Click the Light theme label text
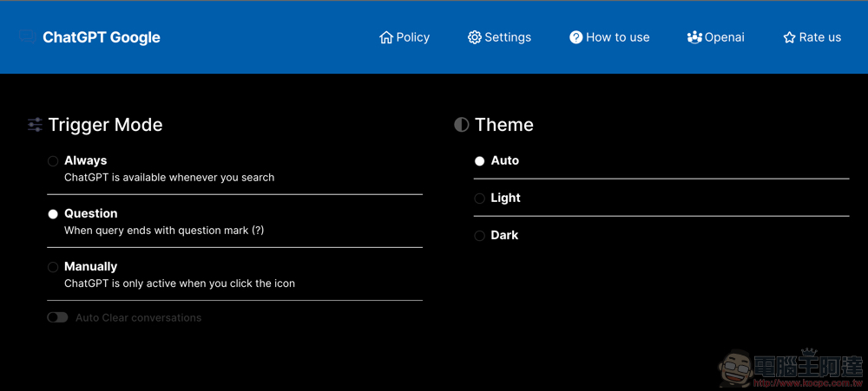Image resolution: width=868 pixels, height=391 pixels. click(x=506, y=198)
